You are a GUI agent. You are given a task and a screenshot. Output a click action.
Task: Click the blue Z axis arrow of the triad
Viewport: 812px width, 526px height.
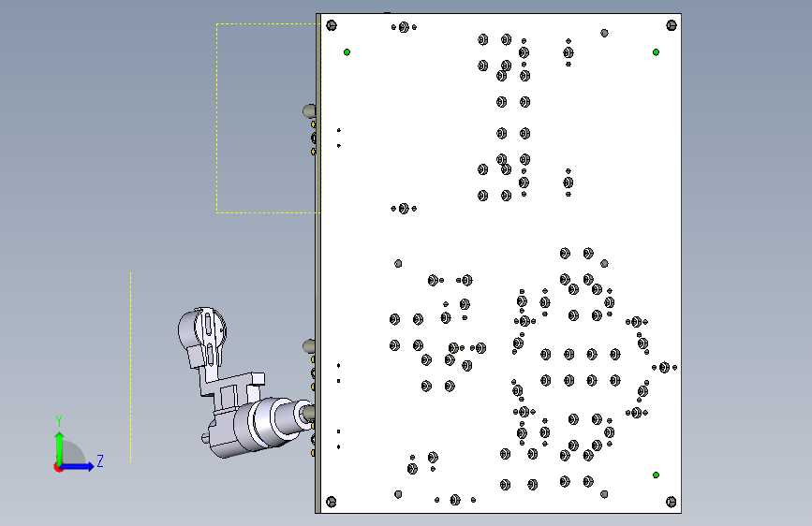(79, 466)
